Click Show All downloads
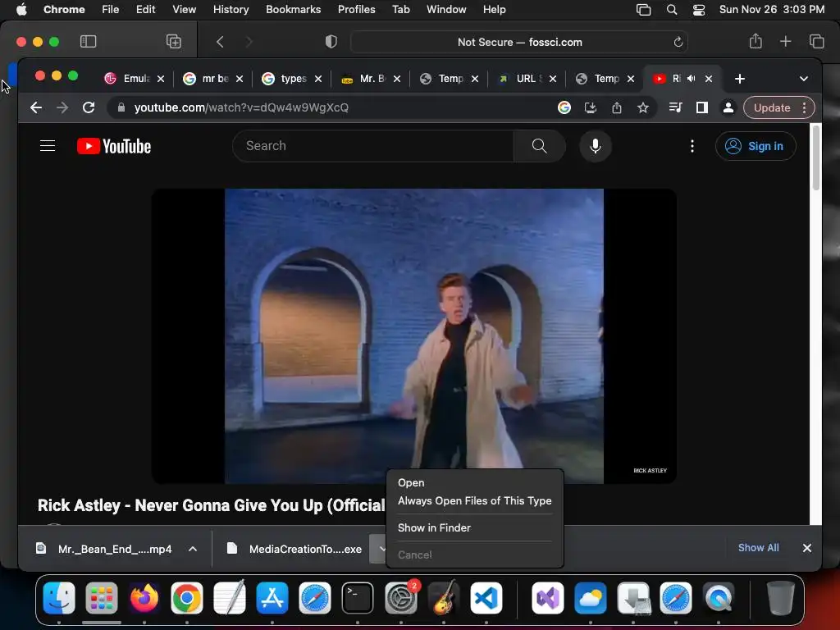Image resolution: width=840 pixels, height=630 pixels. tap(758, 547)
